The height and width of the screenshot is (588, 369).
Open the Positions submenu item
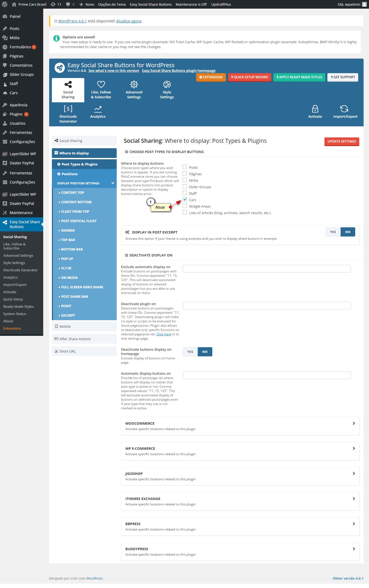point(84,174)
